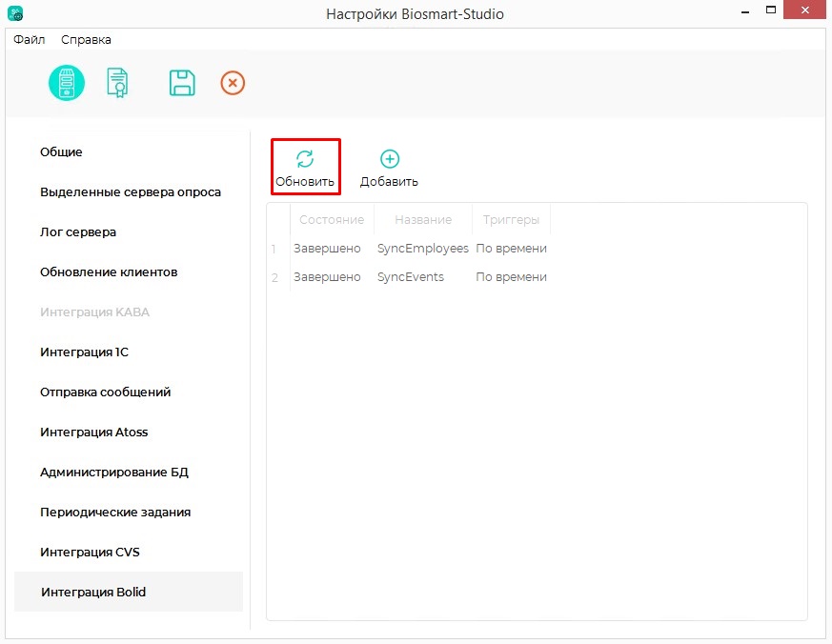Select Интеграция Bolid section
Screen dimensions: 832x644
coord(129,592)
